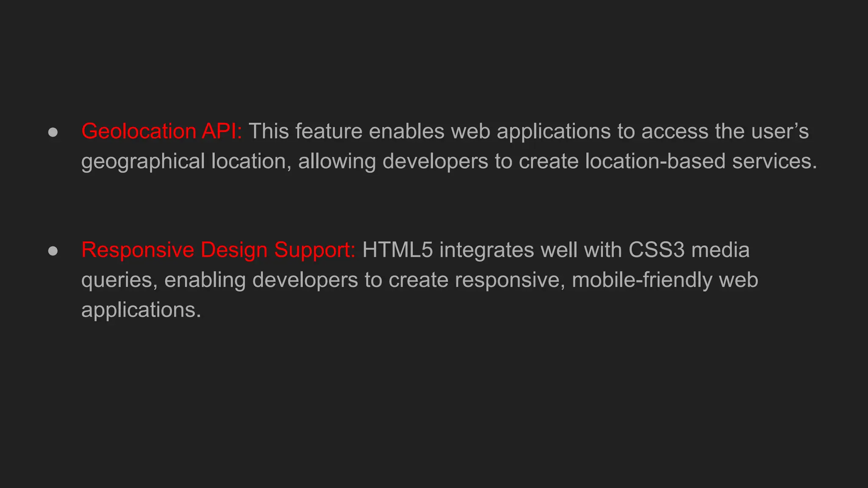Click the text 'HTML5 integrates well with CSS3 media'
Image resolution: width=868 pixels, height=488 pixels.
click(556, 250)
